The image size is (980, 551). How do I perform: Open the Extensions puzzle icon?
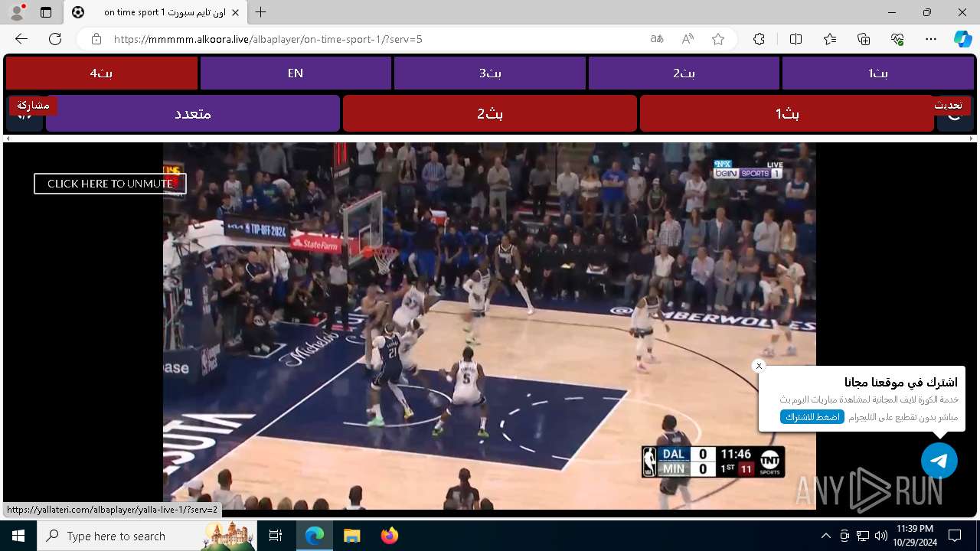tap(759, 39)
